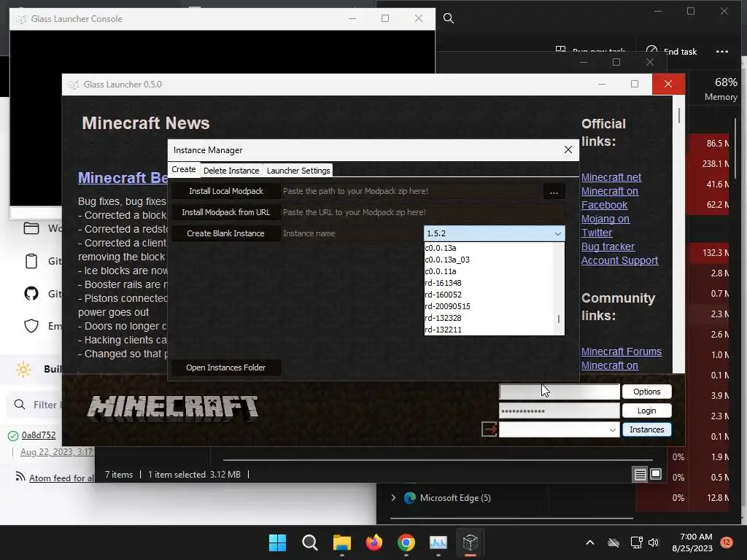Screen dimensions: 747x560
Task: Expand Microsoft Edge (5) process group
Action: (x=393, y=497)
